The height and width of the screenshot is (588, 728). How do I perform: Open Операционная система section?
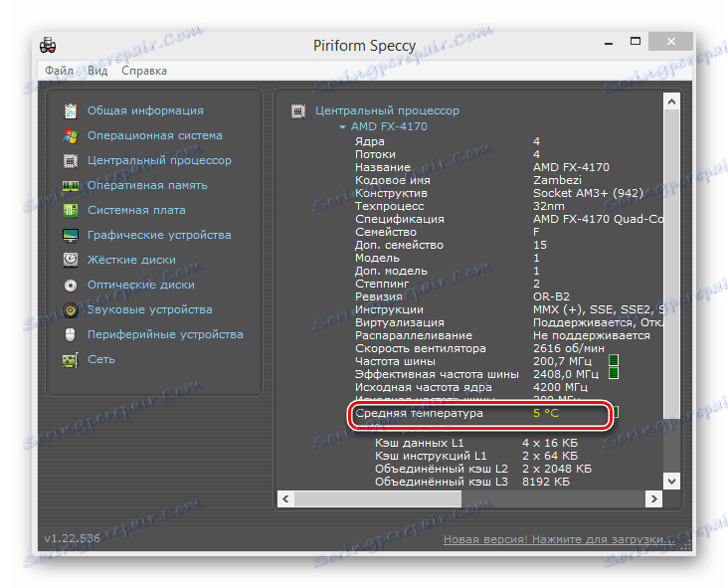pos(154,135)
